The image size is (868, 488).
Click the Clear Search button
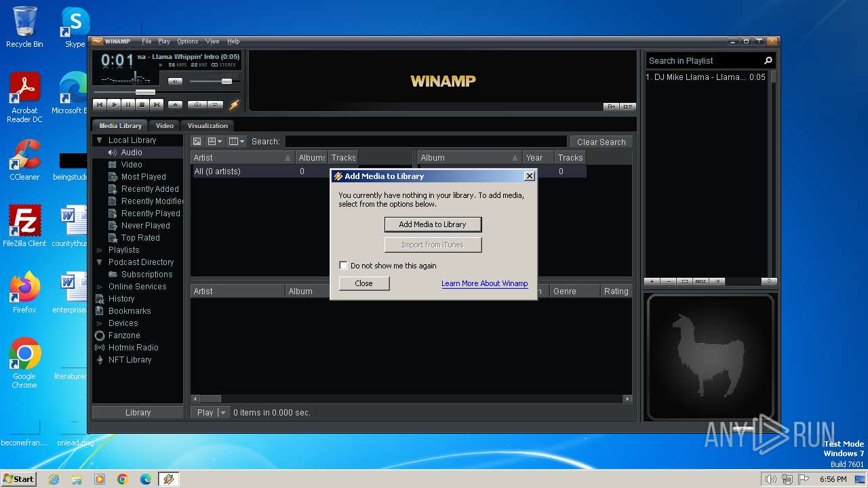point(601,142)
